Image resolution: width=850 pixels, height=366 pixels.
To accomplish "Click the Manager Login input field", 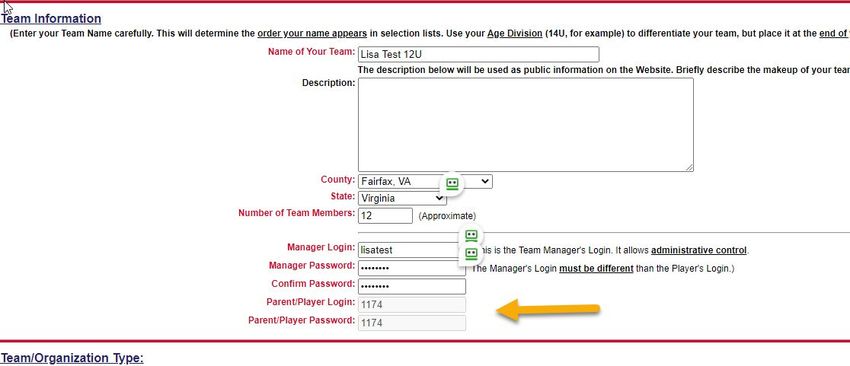I will point(411,250).
